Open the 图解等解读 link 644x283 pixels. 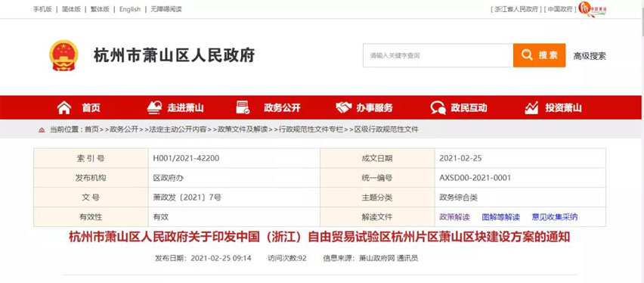point(500,216)
